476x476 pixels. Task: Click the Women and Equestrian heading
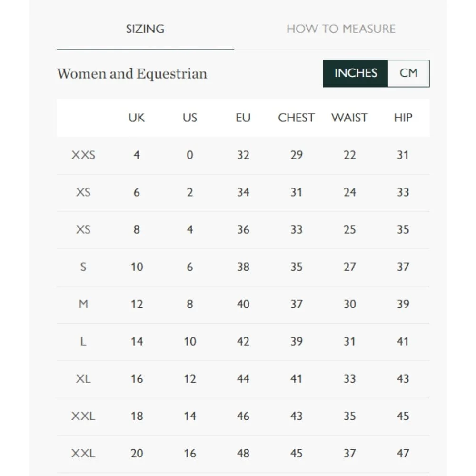pos(132,74)
